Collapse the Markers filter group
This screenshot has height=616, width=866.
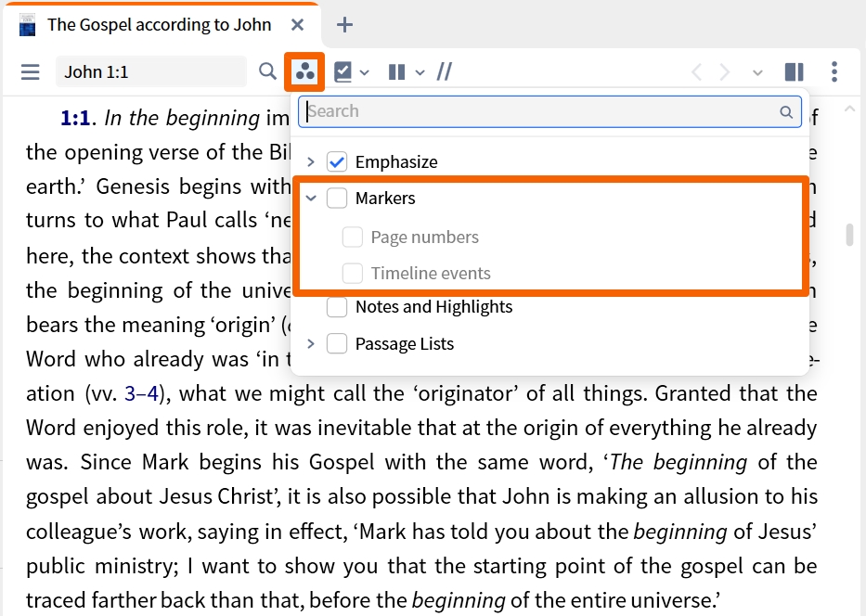311,198
